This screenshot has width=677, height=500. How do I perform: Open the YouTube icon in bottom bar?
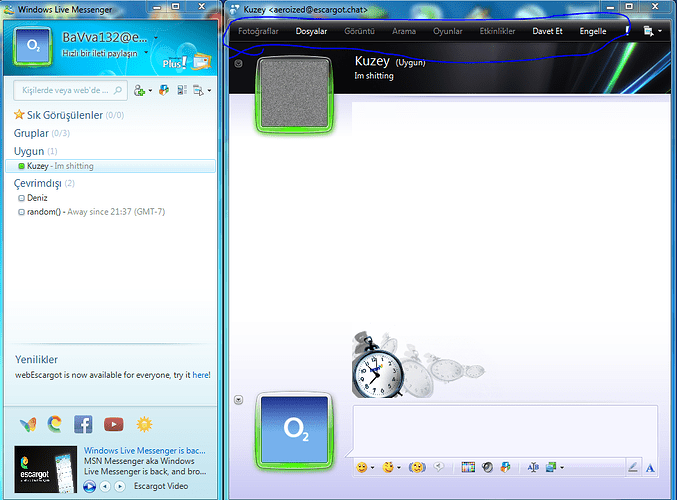114,424
